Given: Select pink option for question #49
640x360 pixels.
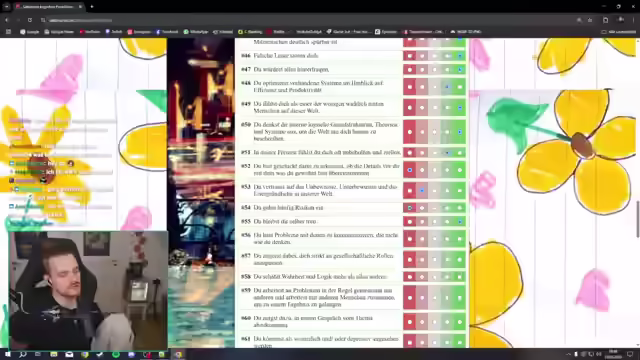Looking at the screenshot, I should tap(422, 108).
